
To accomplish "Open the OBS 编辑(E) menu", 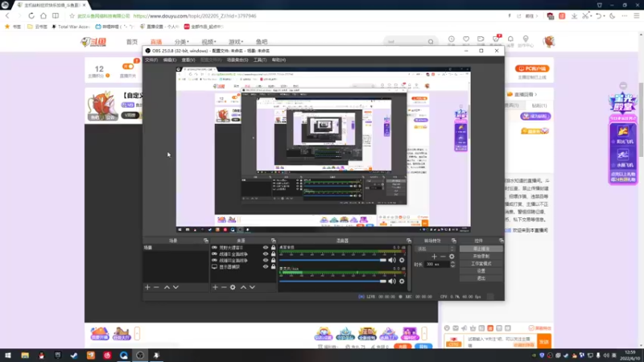I will coord(170,60).
